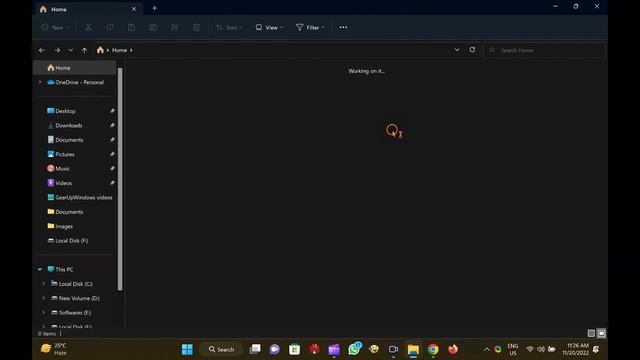640x360 pixels.
Task: Select the Home tab
Action: point(89,9)
